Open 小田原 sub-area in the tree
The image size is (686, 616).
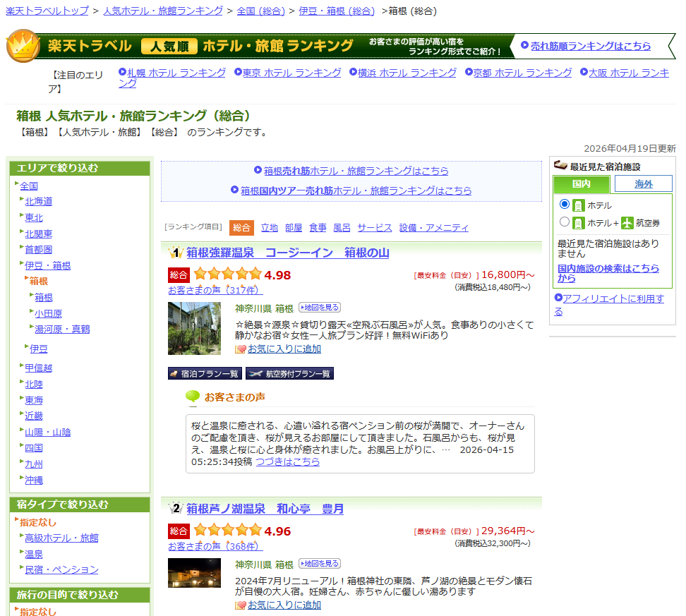coord(48,313)
